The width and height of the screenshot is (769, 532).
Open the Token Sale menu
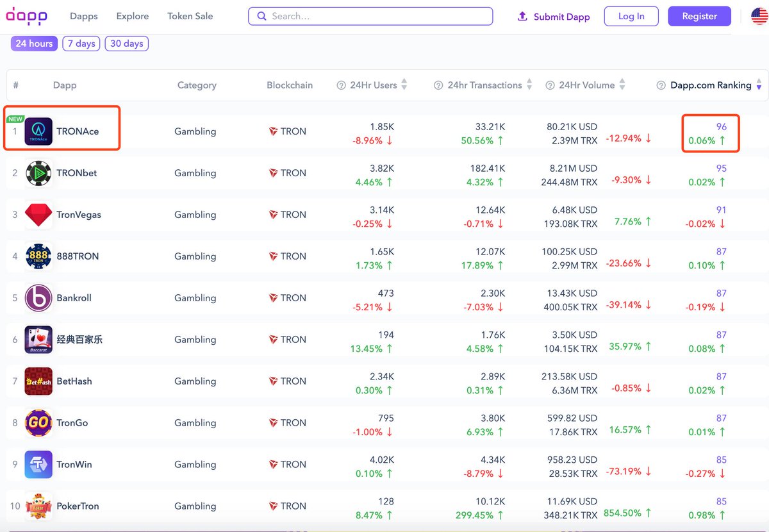point(190,16)
